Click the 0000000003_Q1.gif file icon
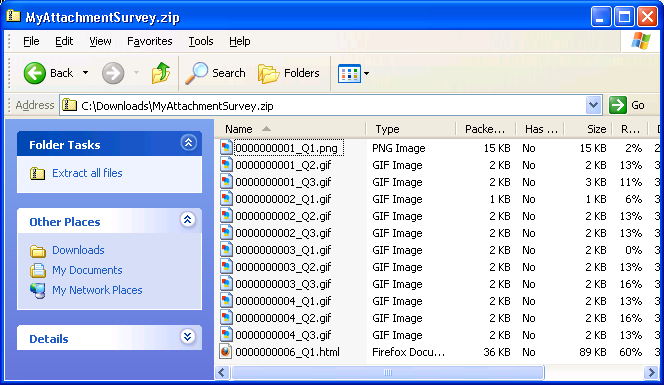 (x=226, y=250)
